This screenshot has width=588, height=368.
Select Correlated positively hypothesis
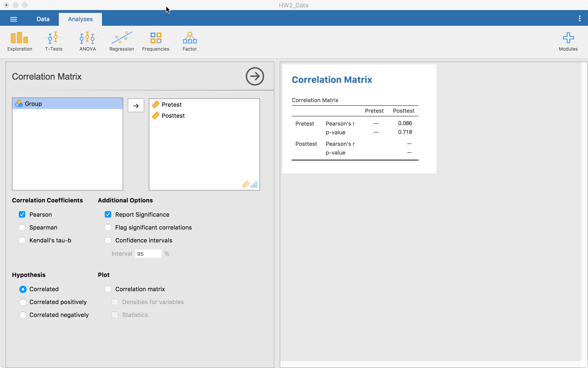tap(23, 302)
